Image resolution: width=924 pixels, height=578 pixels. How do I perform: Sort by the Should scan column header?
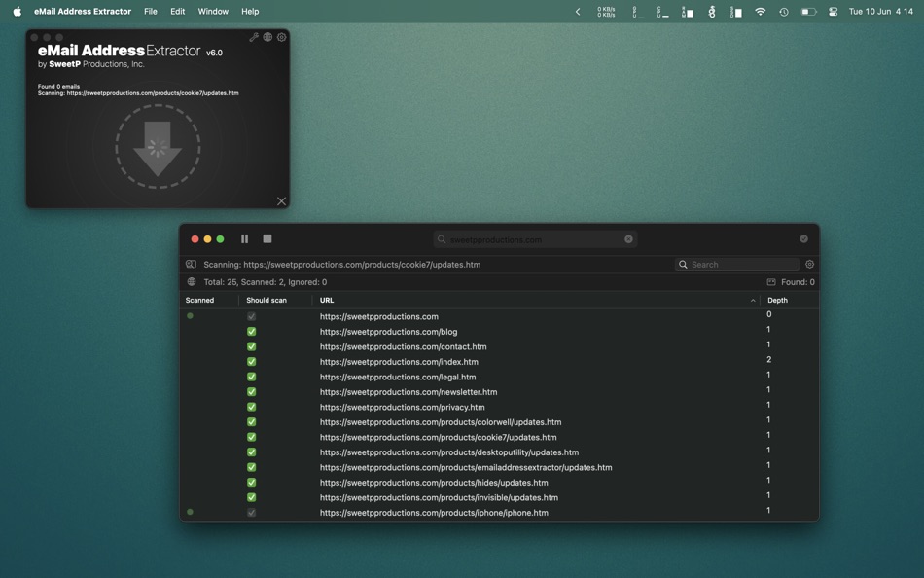pos(267,301)
